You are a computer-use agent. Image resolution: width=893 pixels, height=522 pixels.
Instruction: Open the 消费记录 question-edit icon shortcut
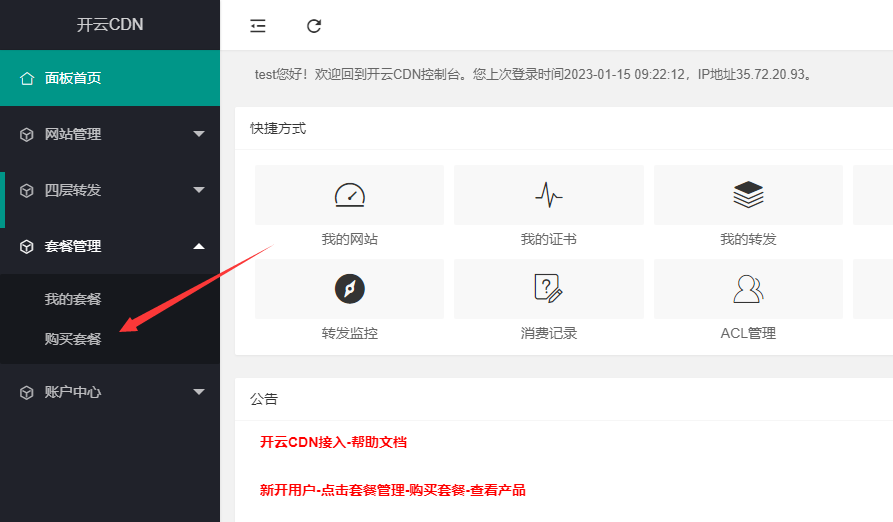pyautogui.click(x=549, y=289)
